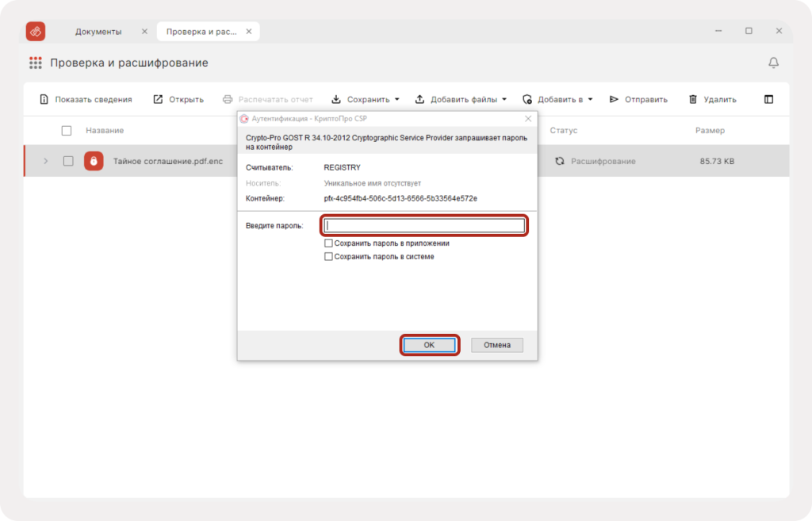Cancel dialog with Отмена button
The width and height of the screenshot is (812, 521).
497,345
